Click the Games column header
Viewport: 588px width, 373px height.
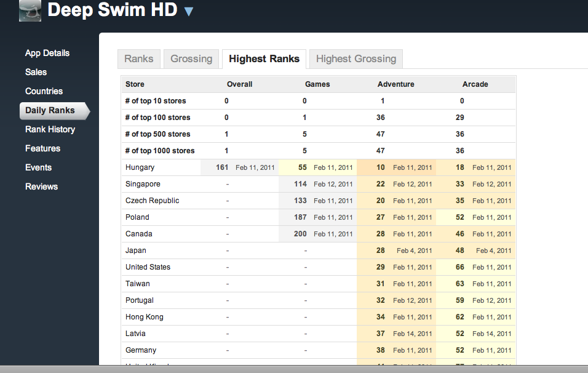[x=317, y=84]
